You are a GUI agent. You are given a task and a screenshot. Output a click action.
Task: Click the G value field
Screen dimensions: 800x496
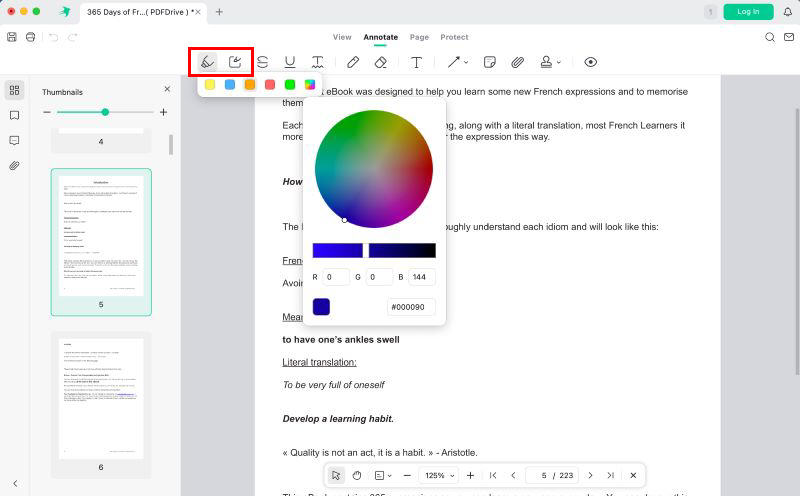[379, 277]
